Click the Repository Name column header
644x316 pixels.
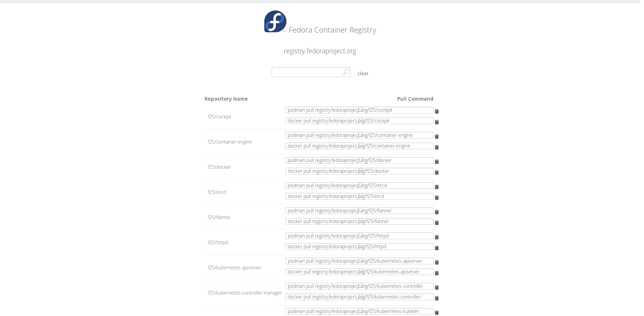226,99
